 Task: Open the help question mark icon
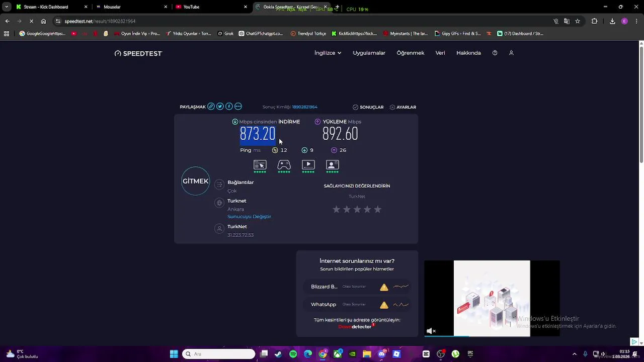point(495,53)
